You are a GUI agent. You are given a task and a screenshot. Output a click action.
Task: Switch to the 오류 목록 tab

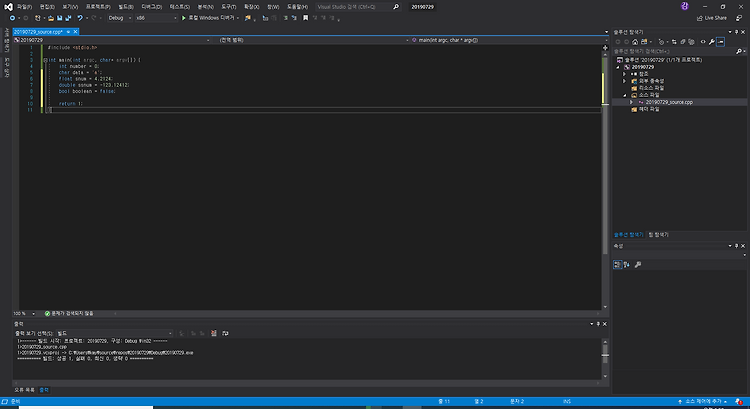click(24, 390)
